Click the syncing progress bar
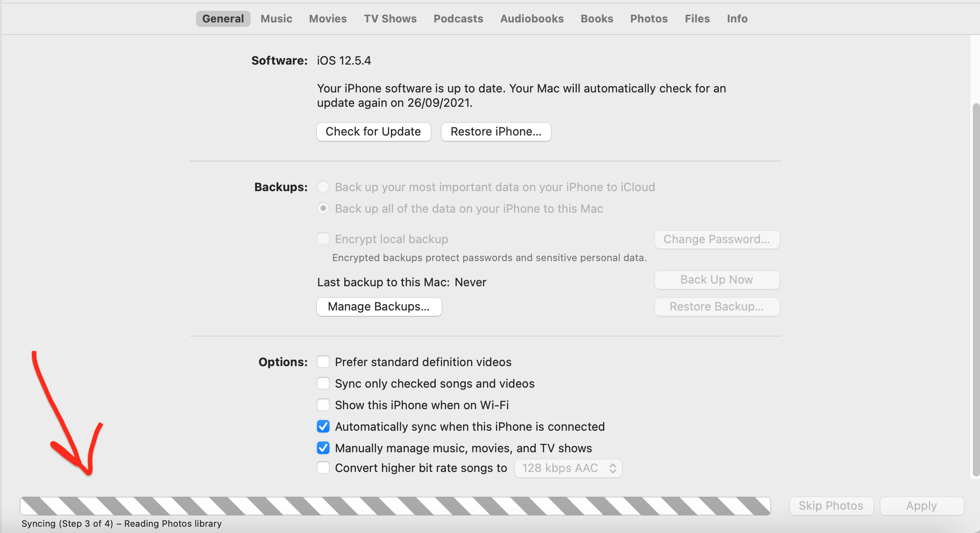The image size is (980, 533). [395, 506]
